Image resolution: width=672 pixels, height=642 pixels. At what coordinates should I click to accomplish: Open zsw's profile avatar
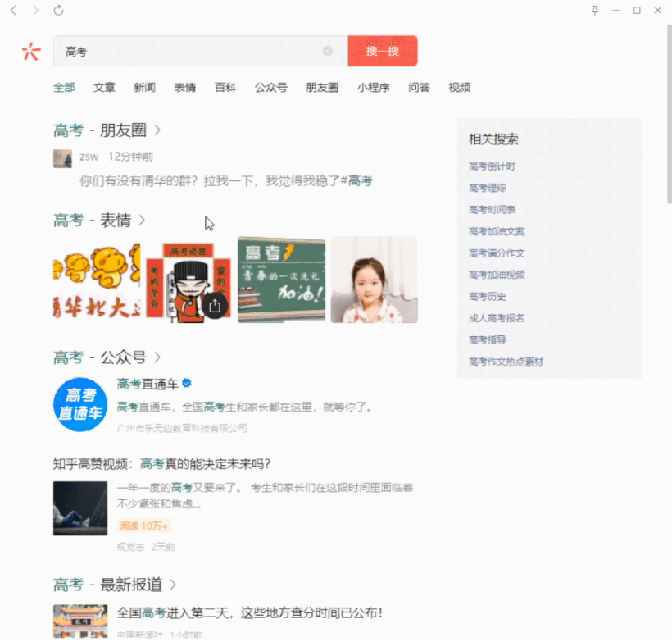click(x=62, y=159)
